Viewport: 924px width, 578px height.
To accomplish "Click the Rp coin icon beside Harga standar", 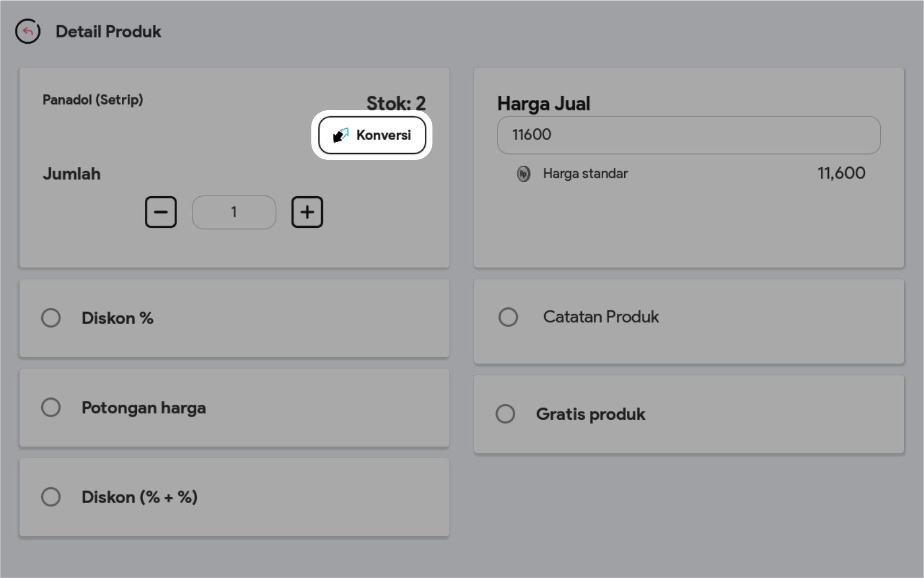I will (x=524, y=174).
